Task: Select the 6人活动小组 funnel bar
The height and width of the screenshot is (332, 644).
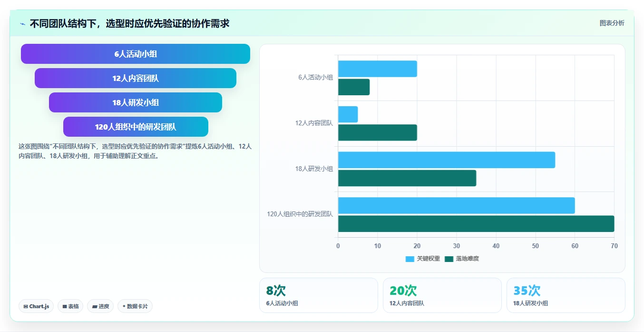Action: click(x=136, y=54)
